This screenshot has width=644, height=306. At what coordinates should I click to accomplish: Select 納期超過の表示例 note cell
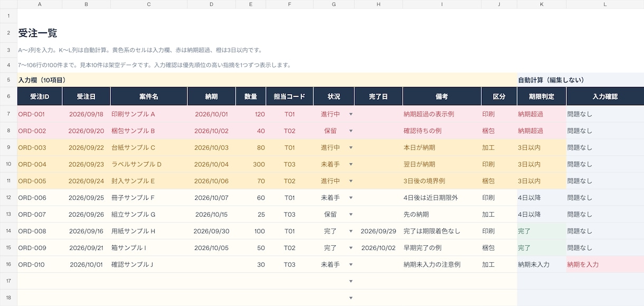[x=442, y=114]
